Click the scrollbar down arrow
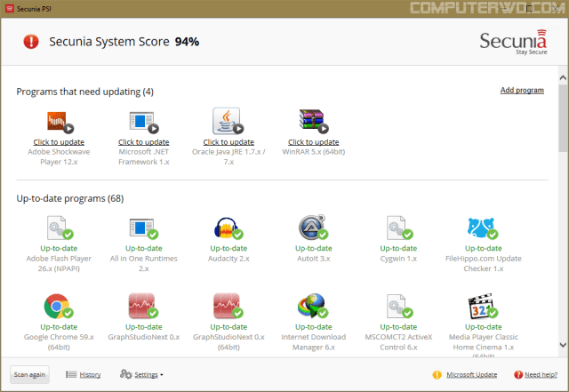 tap(563, 345)
